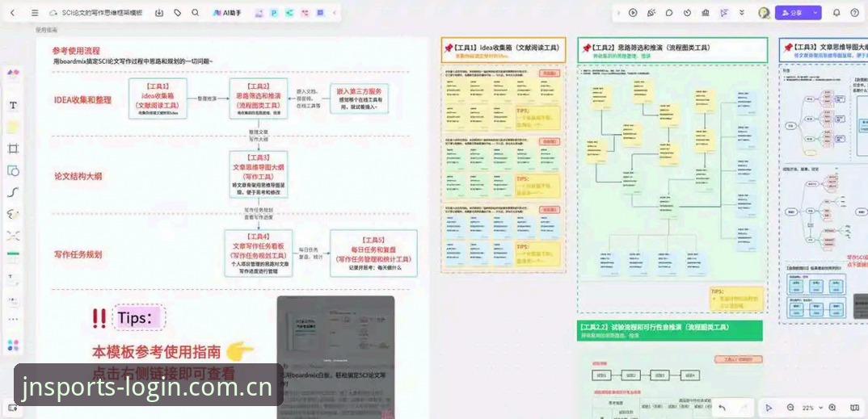Open the hamburger main menu
This screenshot has height=419, width=868.
coord(35,13)
